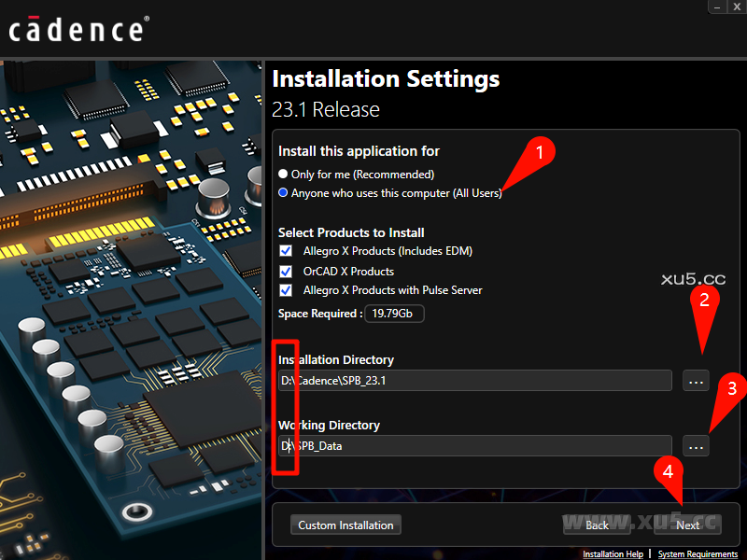Viewport: 747px width, 560px height.
Task: Disable Allegro X Products with Pulse Server
Action: [286, 290]
